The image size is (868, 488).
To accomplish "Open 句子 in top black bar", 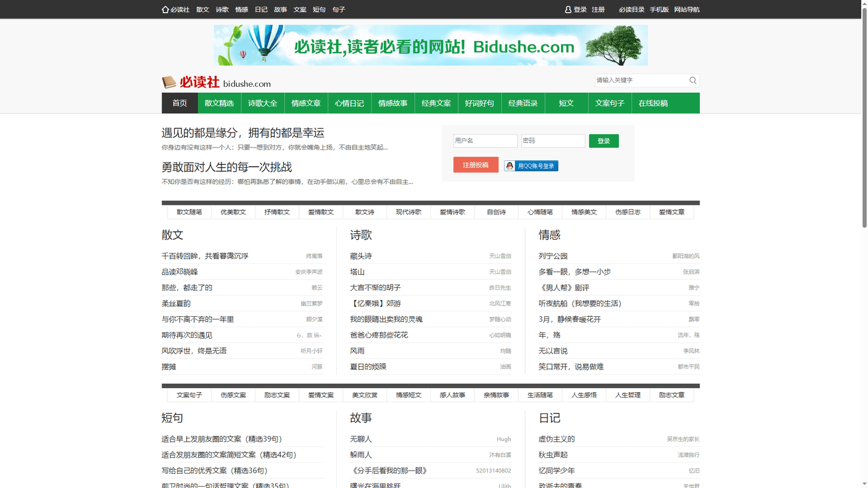I will [x=339, y=10].
